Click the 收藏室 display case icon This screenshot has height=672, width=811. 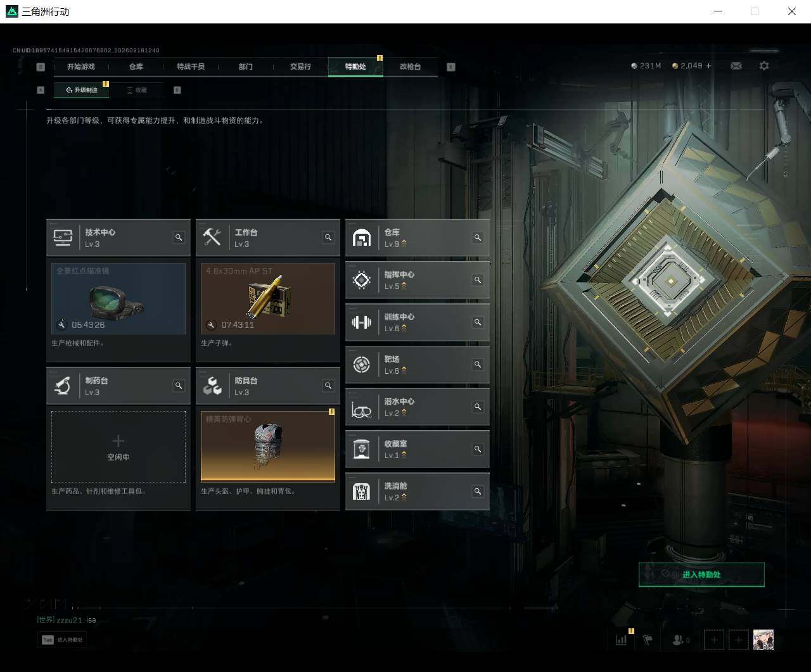click(361, 449)
